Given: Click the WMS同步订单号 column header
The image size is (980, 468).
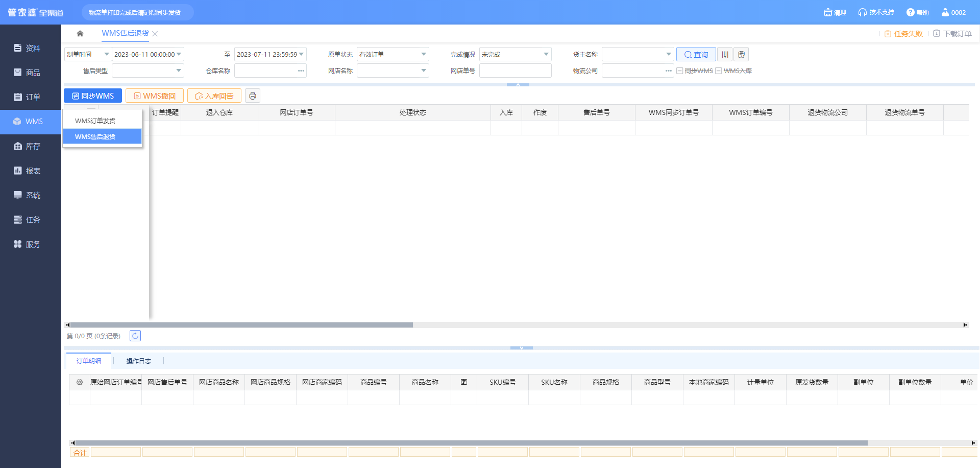Looking at the screenshot, I should [674, 112].
